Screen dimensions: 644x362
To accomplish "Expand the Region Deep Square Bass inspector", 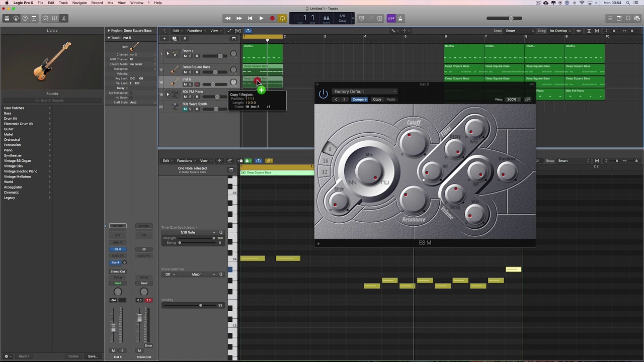I will click(x=108, y=31).
